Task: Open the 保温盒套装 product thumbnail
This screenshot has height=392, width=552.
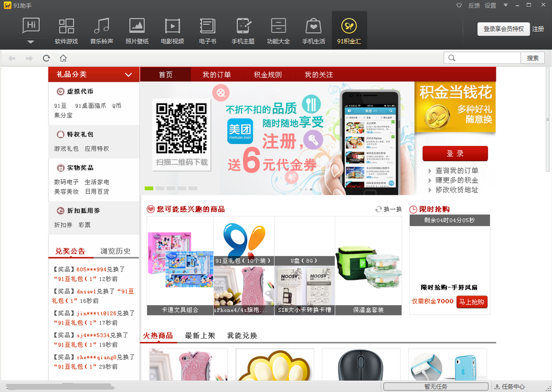Action: point(368,266)
